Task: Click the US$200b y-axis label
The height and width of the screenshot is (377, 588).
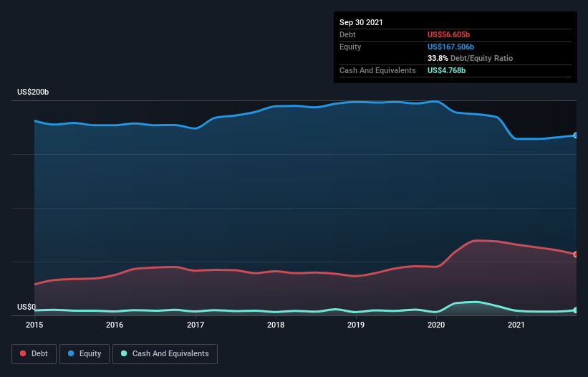Action: pos(33,92)
